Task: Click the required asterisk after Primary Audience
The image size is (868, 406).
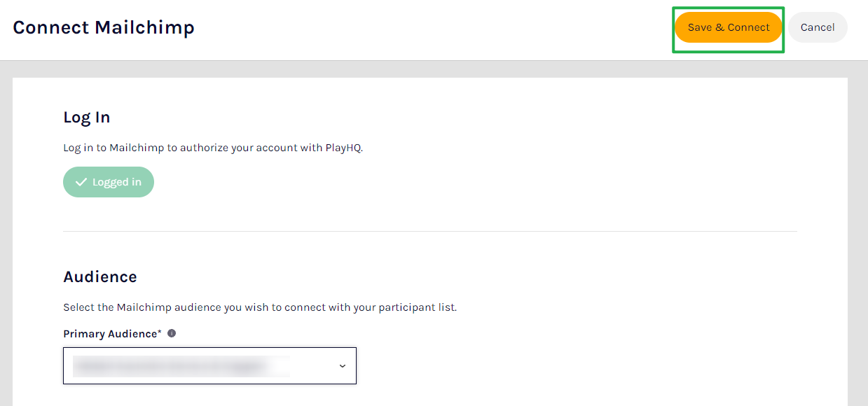Action: [160, 332]
